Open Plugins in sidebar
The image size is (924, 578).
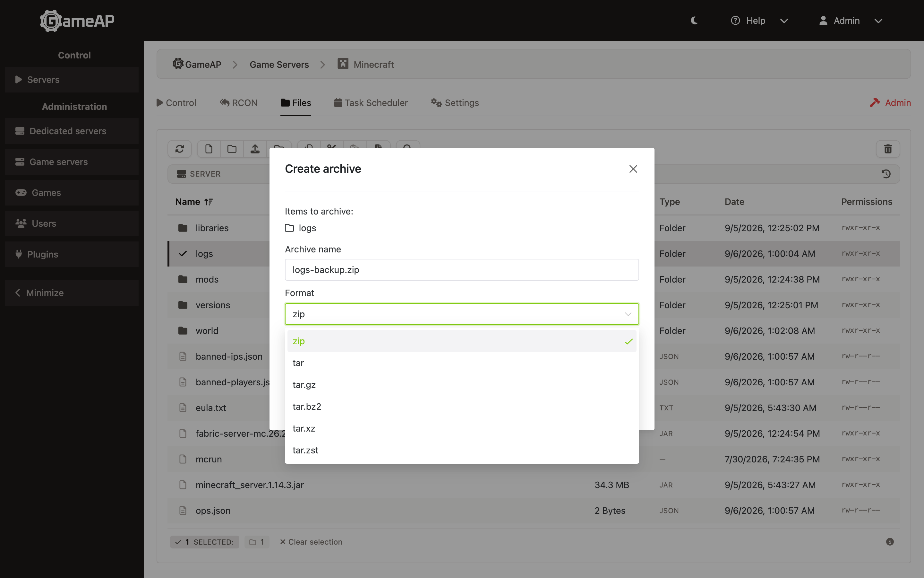72,254
